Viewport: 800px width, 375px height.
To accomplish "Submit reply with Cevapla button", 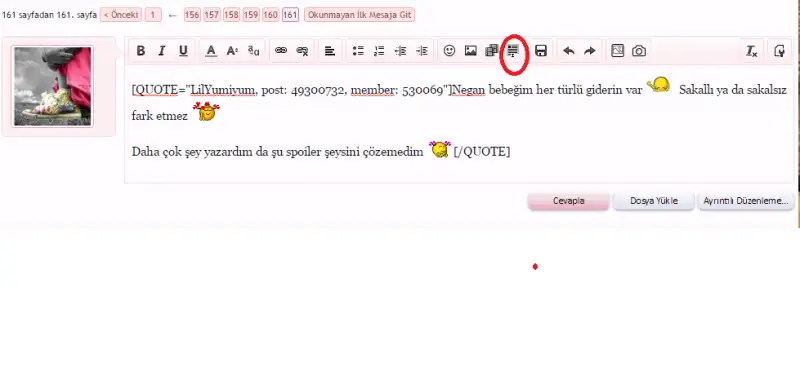I will (568, 201).
